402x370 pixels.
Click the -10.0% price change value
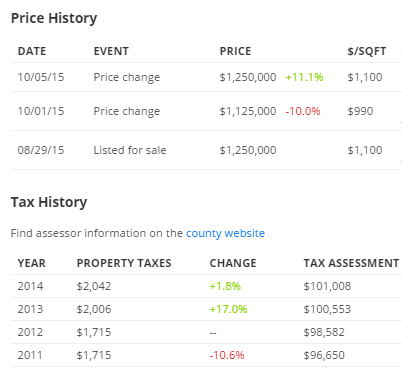(303, 111)
